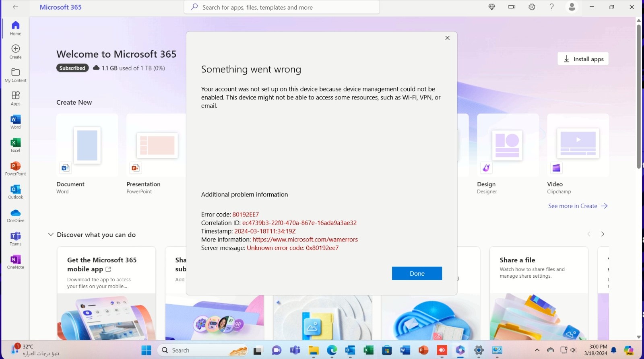
Task: Click Done in the error dialog
Action: pos(417,273)
